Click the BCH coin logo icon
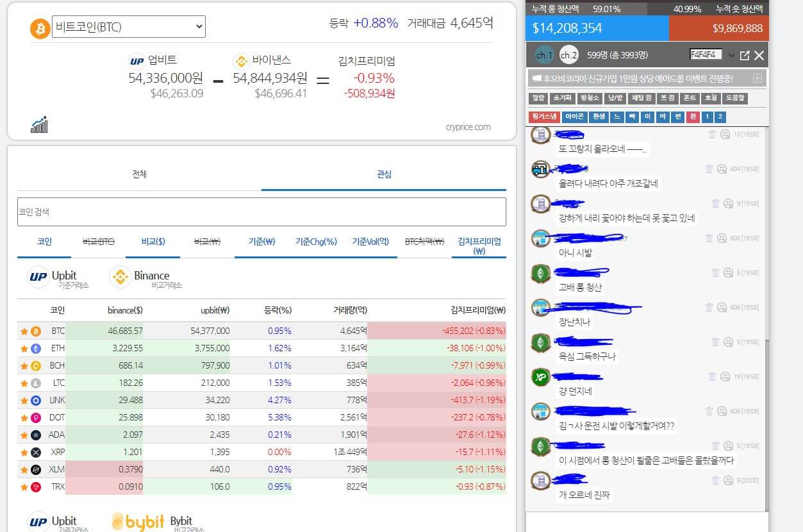This screenshot has width=803, height=532. pos(36,366)
